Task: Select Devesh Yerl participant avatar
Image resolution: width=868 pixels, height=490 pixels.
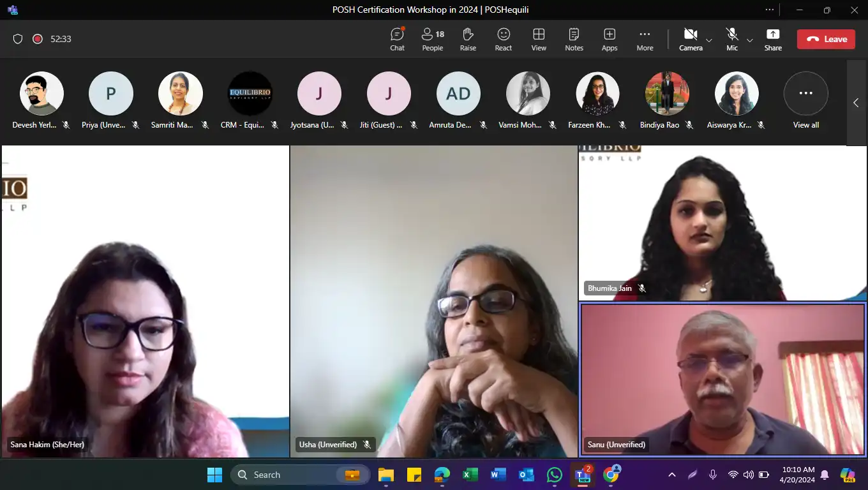Action: coord(41,94)
